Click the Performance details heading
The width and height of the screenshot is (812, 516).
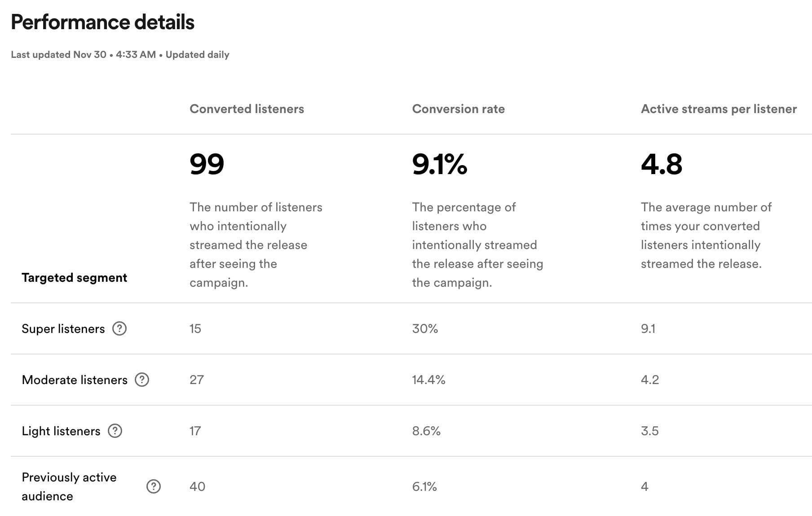coord(102,22)
